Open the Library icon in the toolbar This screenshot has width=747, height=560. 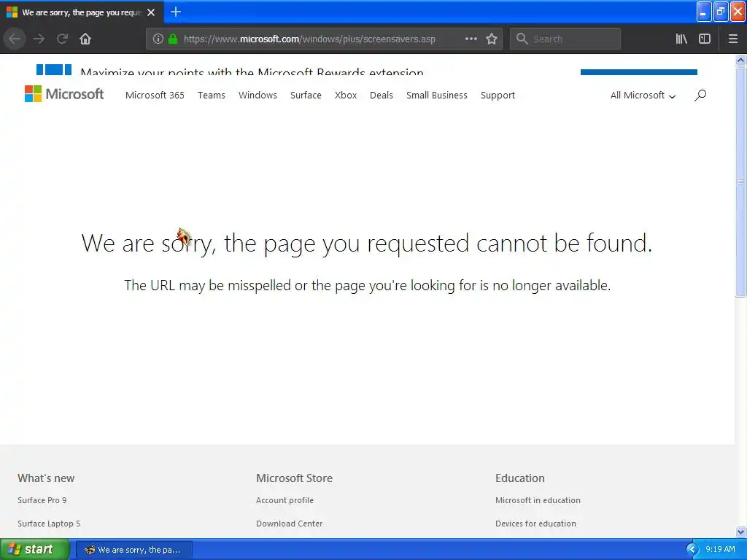[681, 39]
